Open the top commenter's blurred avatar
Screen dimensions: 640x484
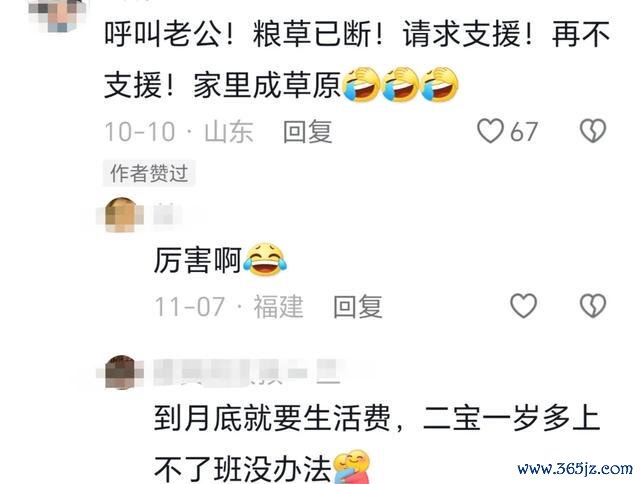tap(58, 14)
